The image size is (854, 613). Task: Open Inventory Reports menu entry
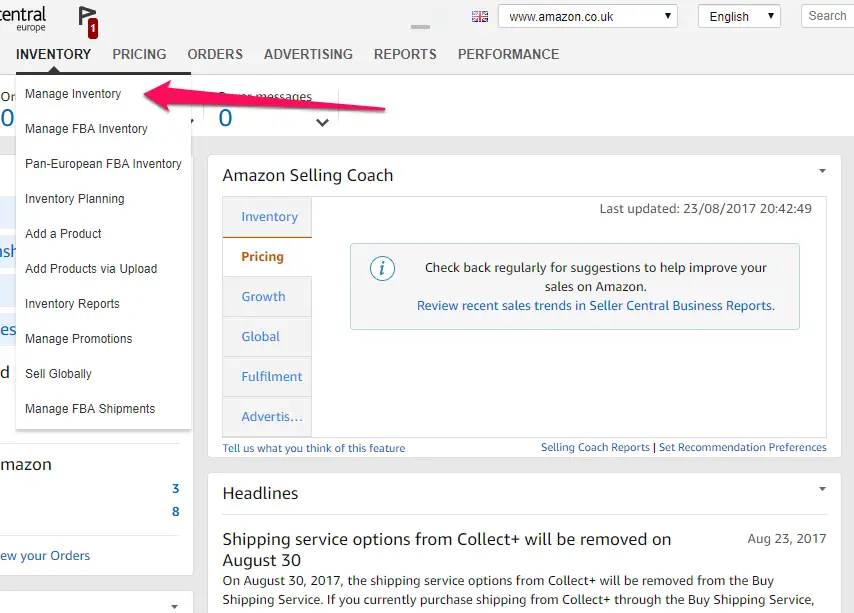pyautogui.click(x=72, y=304)
